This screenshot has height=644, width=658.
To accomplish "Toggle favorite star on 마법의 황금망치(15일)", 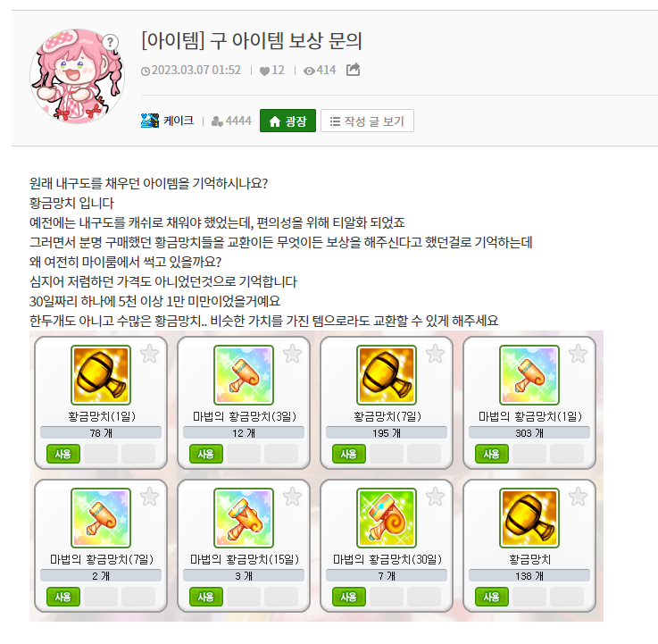I will click(292, 497).
